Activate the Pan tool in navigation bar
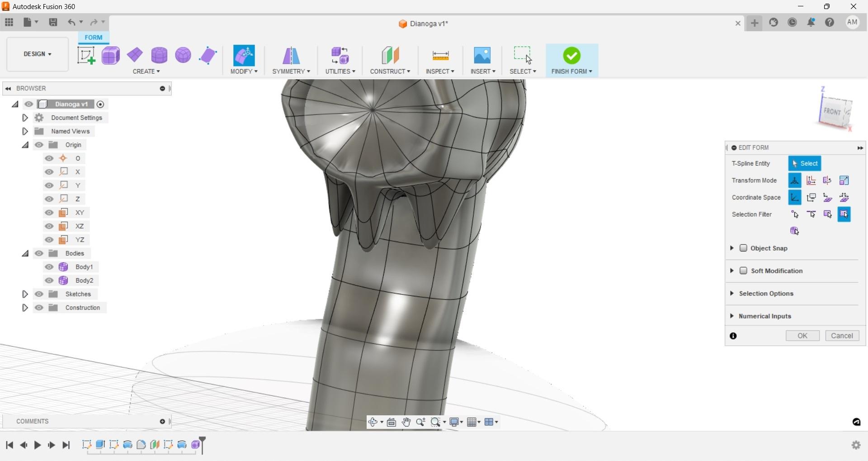The width and height of the screenshot is (868, 461). [406, 422]
